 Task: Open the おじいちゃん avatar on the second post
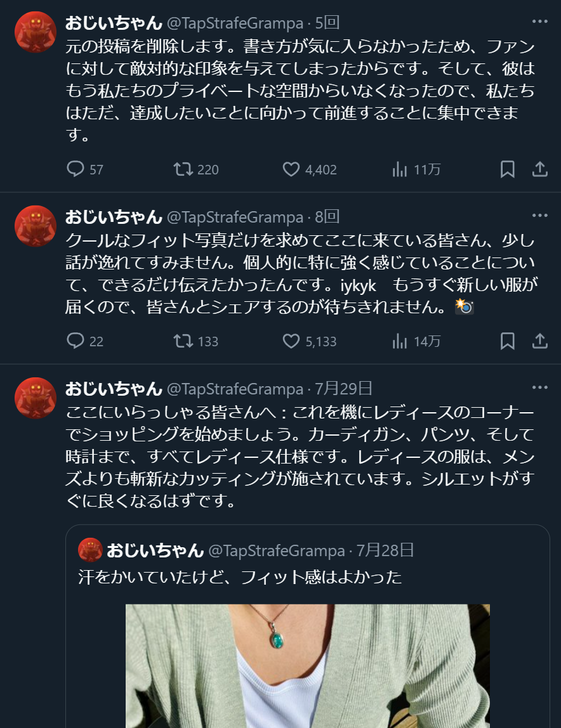pyautogui.click(x=36, y=226)
